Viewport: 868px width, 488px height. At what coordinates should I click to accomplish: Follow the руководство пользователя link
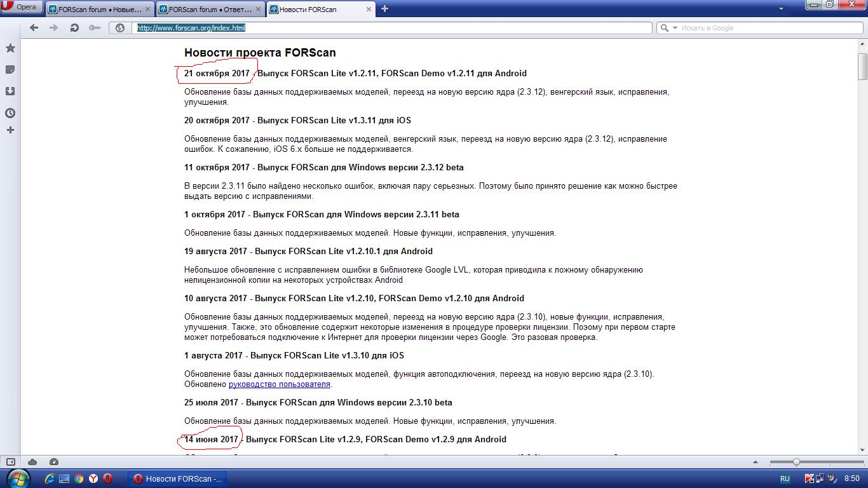click(279, 384)
